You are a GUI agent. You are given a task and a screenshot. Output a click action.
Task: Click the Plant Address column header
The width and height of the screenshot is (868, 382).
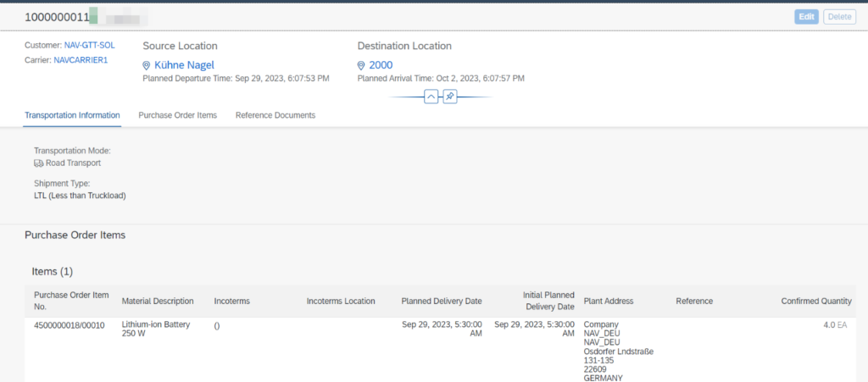click(x=608, y=301)
